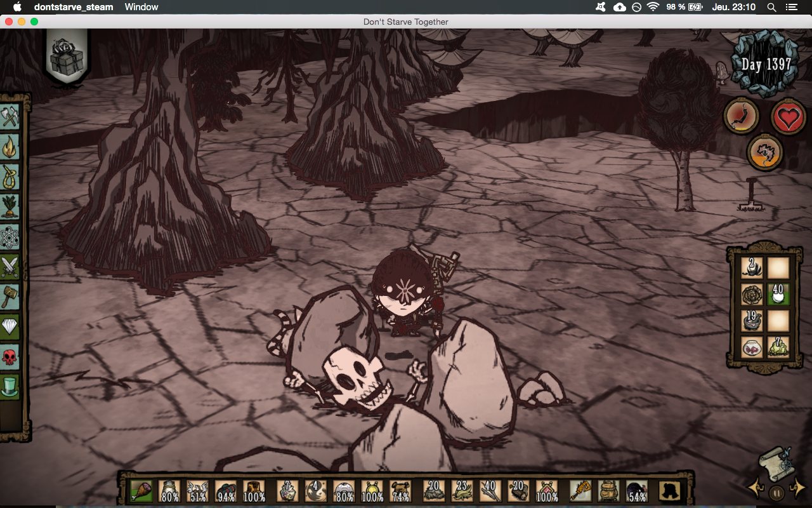This screenshot has height=508, width=812.
Task: Open the Refine diamond crafting tab
Action: 11,327
